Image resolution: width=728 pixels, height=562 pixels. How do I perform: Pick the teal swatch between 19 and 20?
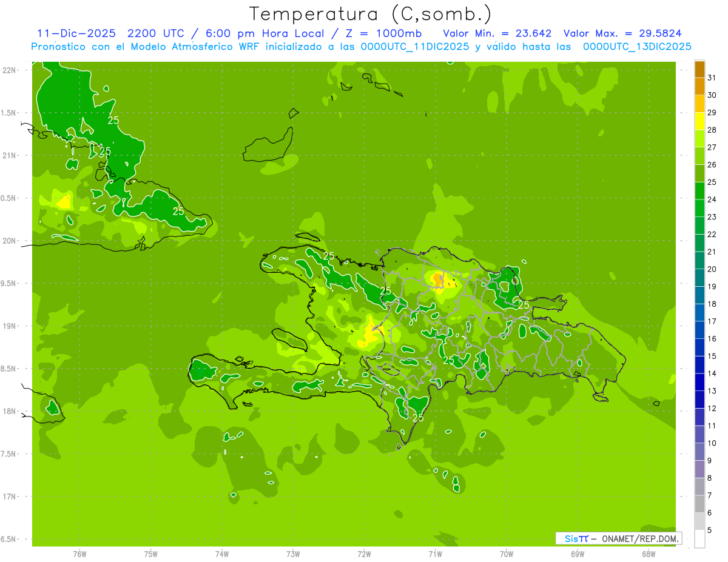point(699,278)
